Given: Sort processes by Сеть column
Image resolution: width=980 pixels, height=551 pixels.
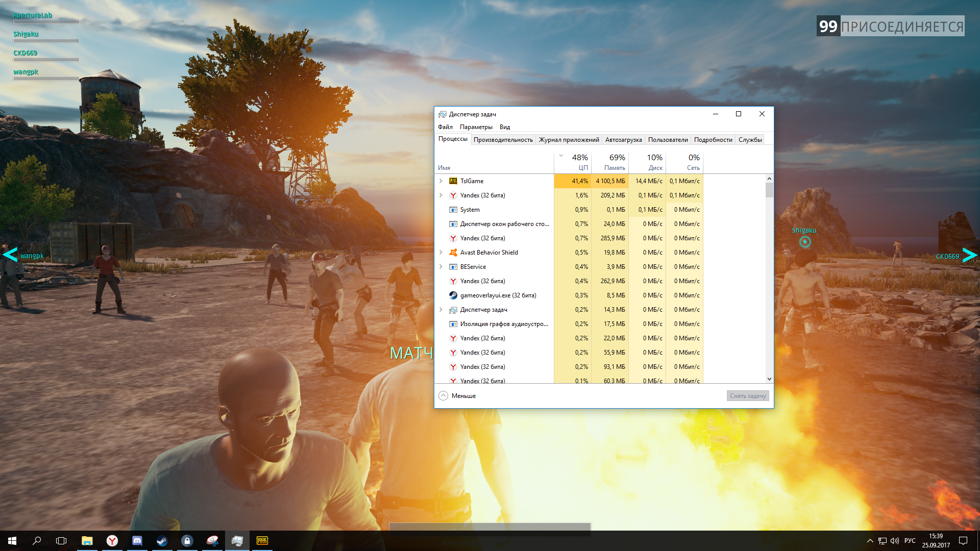Looking at the screenshot, I should (x=684, y=162).
